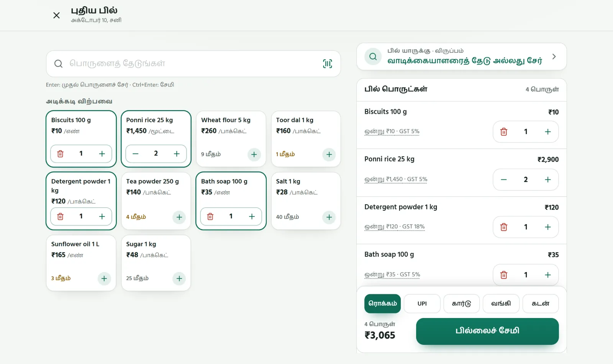
Task: Click the ₹3,065 bill total
Action: pyautogui.click(x=380, y=335)
